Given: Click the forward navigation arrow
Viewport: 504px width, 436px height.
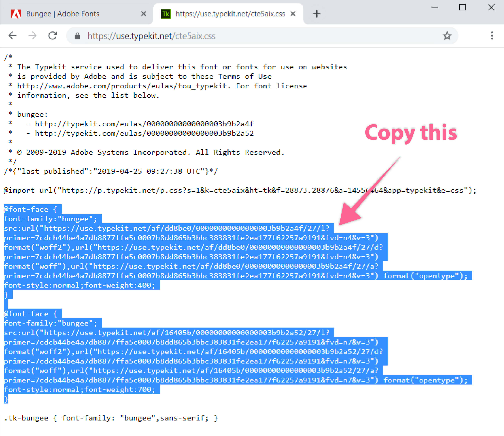Looking at the screenshot, I should pos(32,36).
